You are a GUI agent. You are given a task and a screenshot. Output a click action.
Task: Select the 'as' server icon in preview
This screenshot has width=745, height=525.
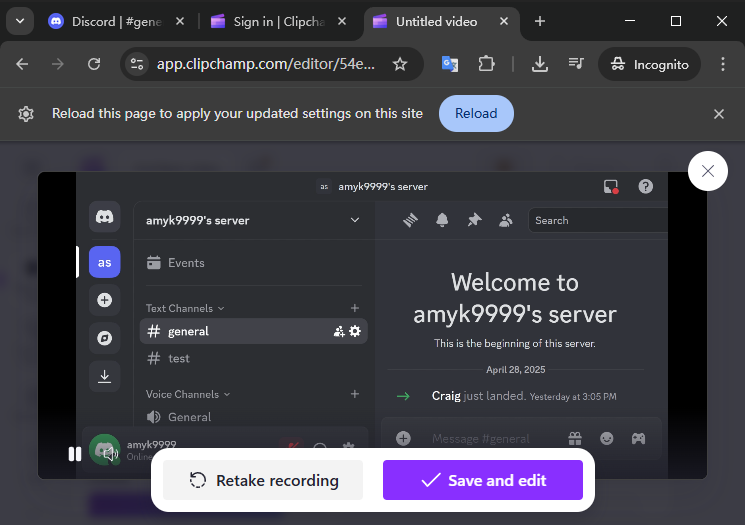click(105, 262)
